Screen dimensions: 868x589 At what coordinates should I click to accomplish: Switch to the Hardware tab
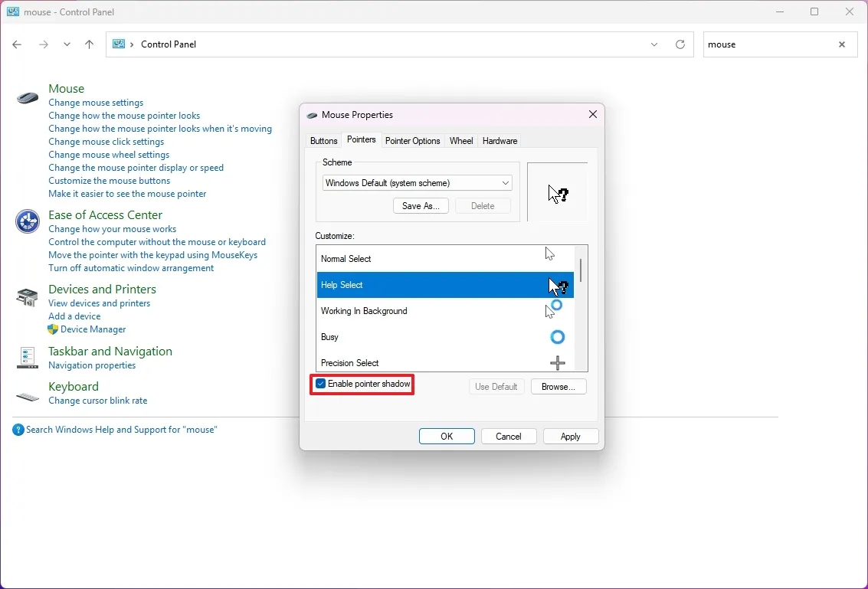point(500,140)
